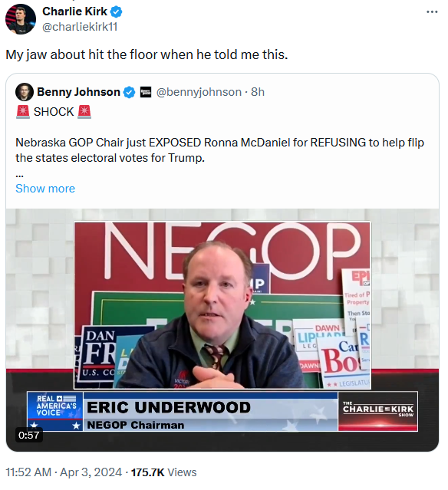The image size is (448, 490).
Task: Click Charlie Kirk's blue verified badge
Action: click(x=117, y=12)
